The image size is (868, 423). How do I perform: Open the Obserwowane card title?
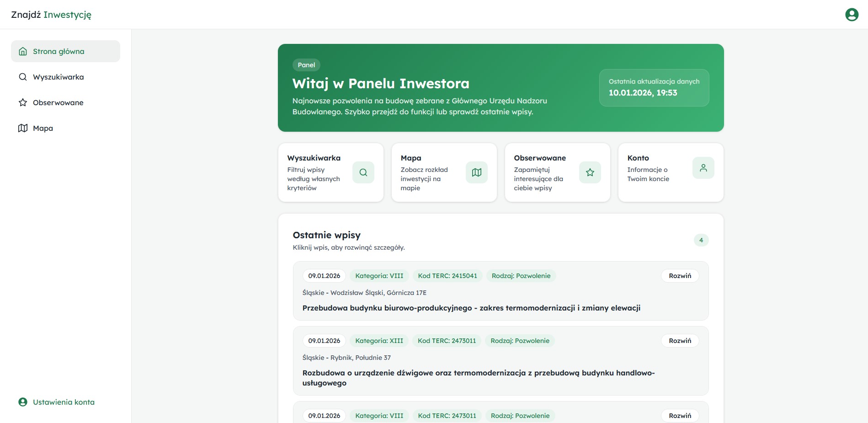pyautogui.click(x=540, y=158)
